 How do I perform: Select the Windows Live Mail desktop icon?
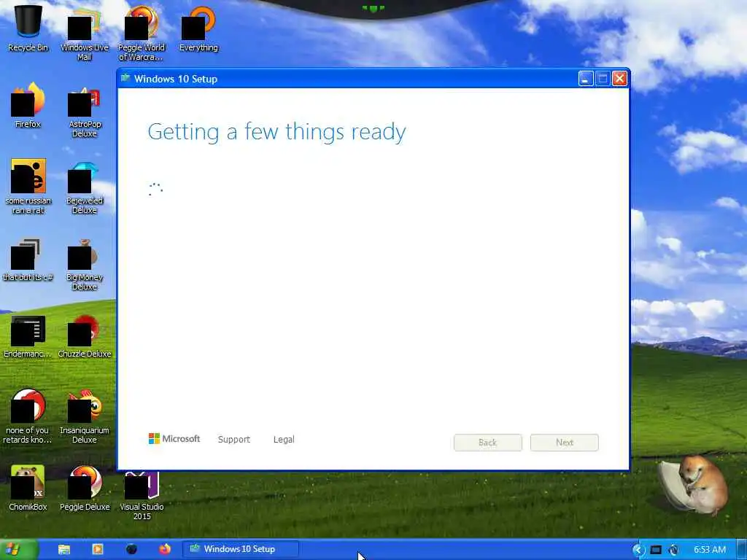click(85, 34)
